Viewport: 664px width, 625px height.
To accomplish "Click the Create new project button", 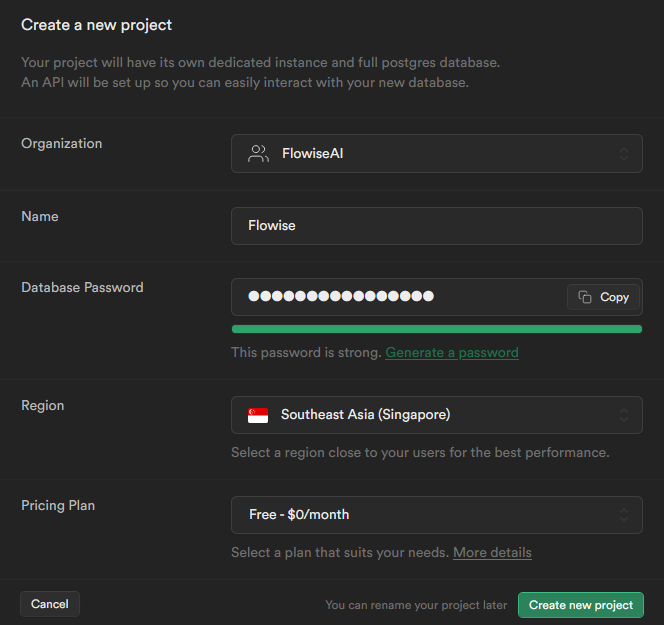I will click(x=580, y=605).
